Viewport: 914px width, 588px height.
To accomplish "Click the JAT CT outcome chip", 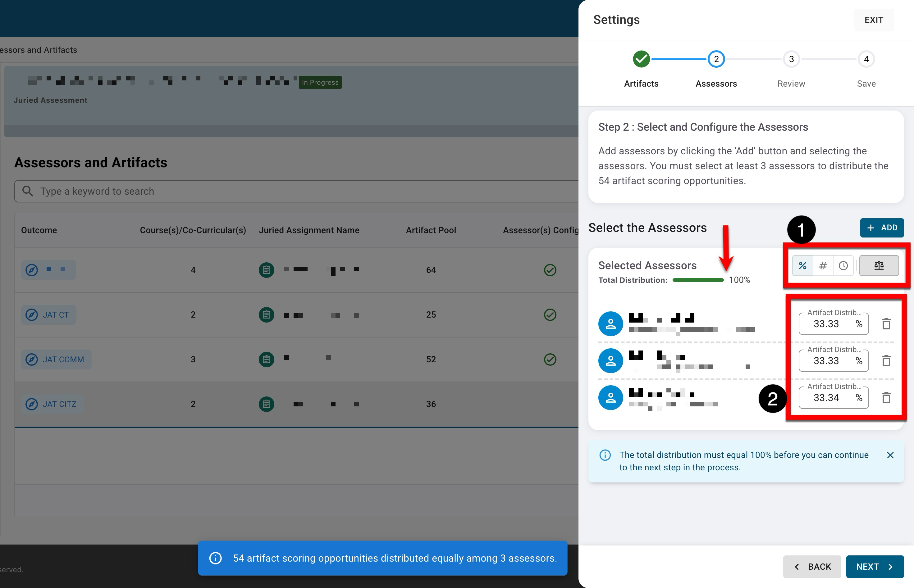I will click(x=48, y=314).
